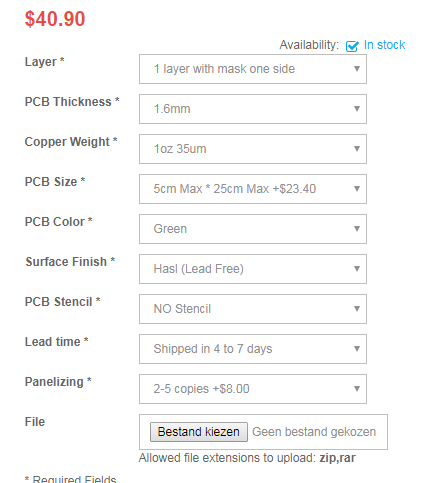This screenshot has width=421, height=483.
Task: Open the Hasl (Lead Free) finish selector
Action: coord(253,269)
